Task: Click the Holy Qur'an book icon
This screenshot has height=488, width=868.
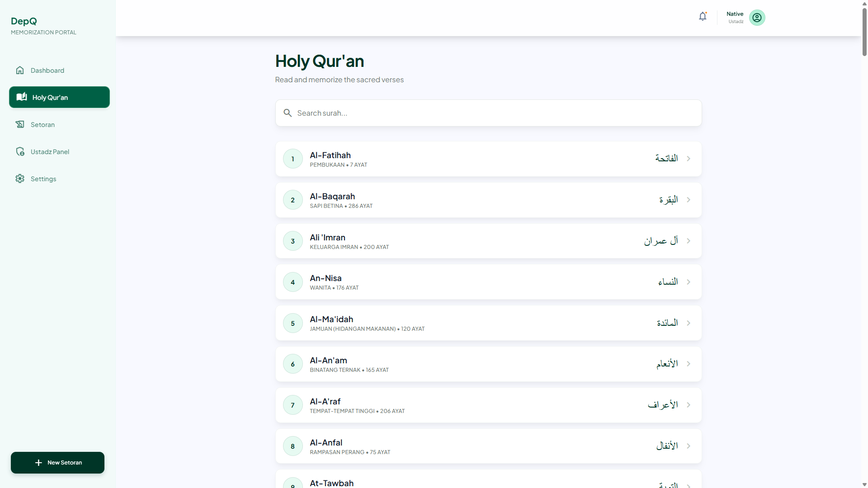Action: [x=22, y=97]
